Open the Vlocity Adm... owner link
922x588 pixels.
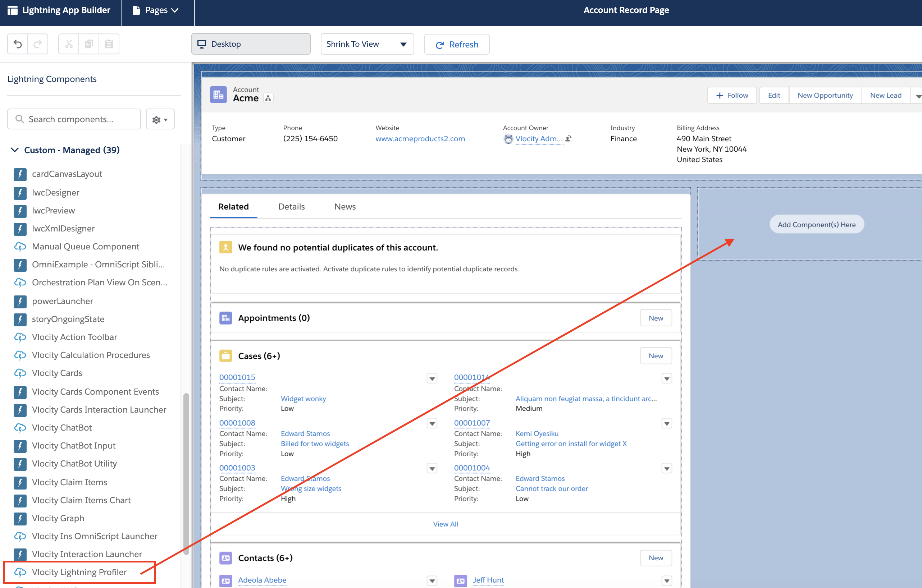point(539,139)
